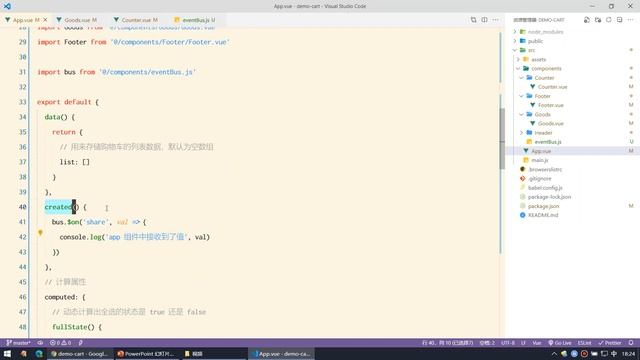
Task: Open the notifications bell in status bar
Action: [x=631, y=343]
